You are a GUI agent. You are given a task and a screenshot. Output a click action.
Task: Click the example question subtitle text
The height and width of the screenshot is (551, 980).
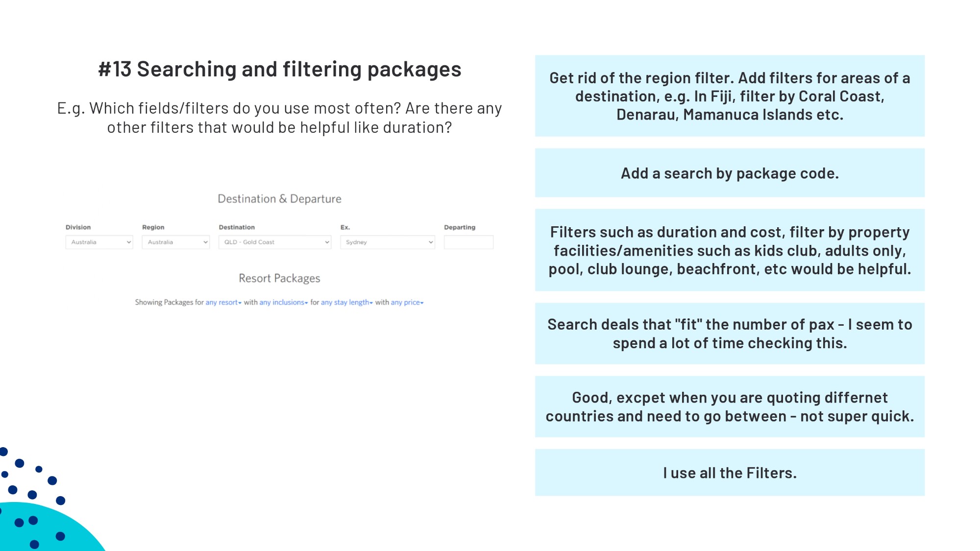coord(279,118)
